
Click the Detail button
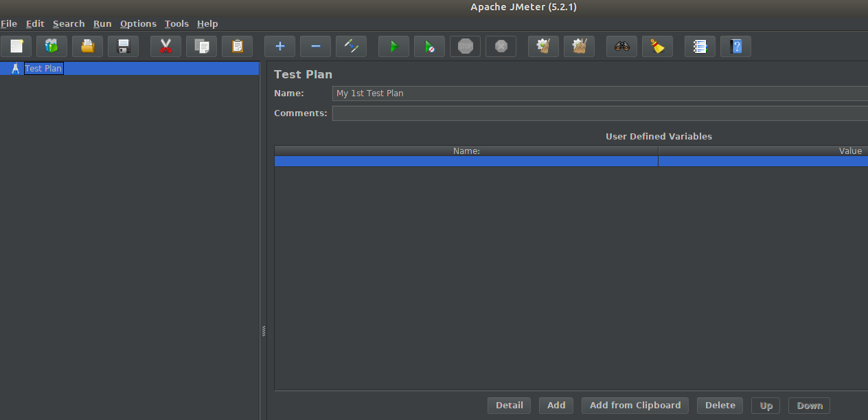(510, 406)
